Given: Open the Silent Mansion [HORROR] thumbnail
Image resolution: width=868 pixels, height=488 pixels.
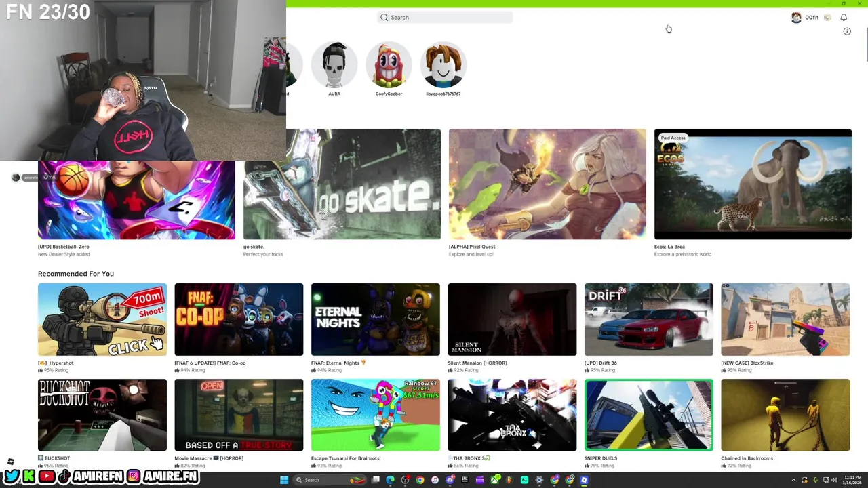Looking at the screenshot, I should click(512, 319).
